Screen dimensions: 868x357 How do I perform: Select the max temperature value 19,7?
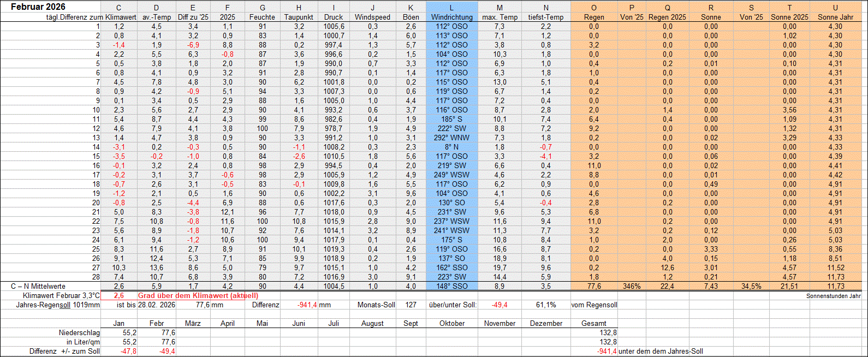[x=500, y=267]
